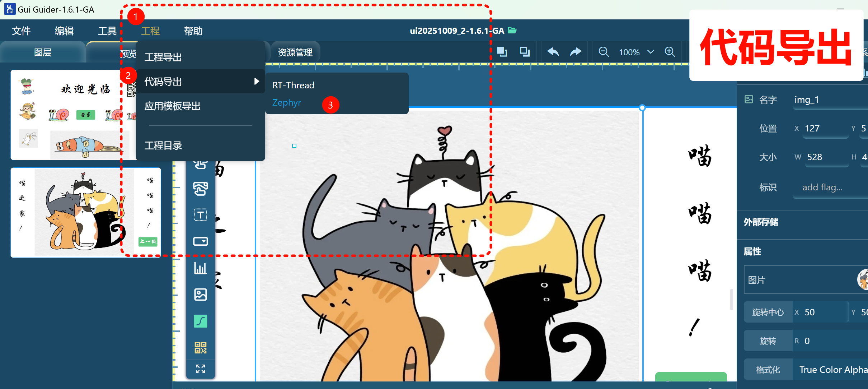
Task: Zoom in with the plus magnifier
Action: click(x=670, y=52)
